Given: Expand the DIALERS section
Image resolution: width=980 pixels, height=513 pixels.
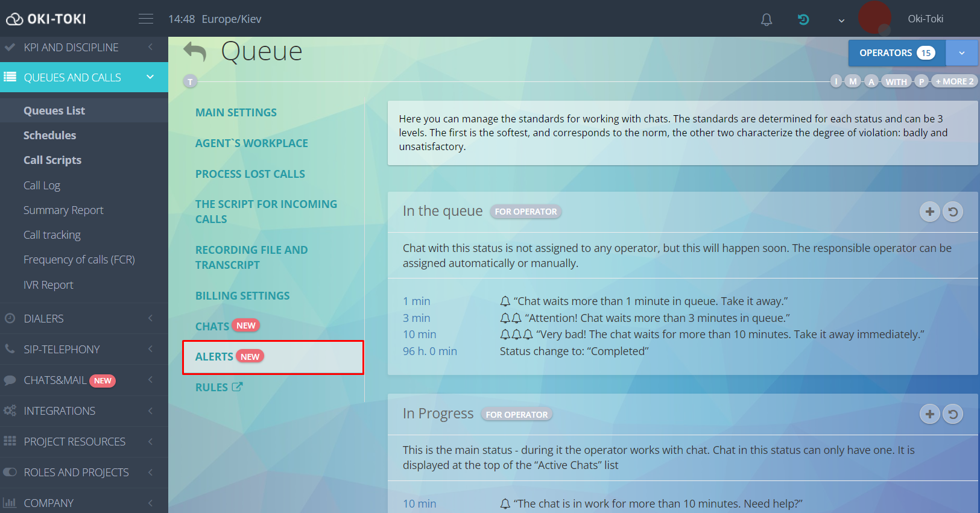Looking at the screenshot, I should pyautogui.click(x=84, y=318).
